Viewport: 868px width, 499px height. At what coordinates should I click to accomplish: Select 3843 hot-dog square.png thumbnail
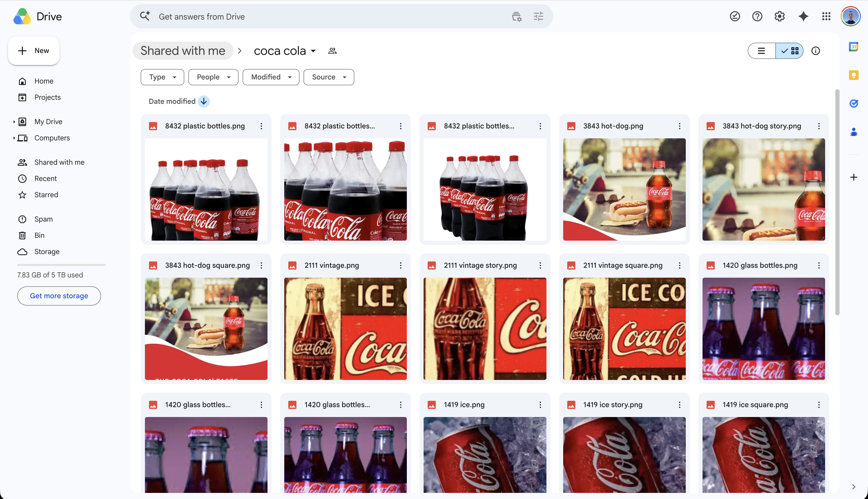point(206,329)
